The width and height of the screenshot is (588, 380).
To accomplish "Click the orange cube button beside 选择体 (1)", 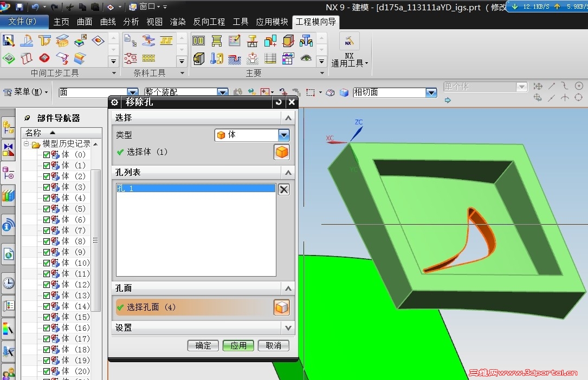I will coord(282,152).
